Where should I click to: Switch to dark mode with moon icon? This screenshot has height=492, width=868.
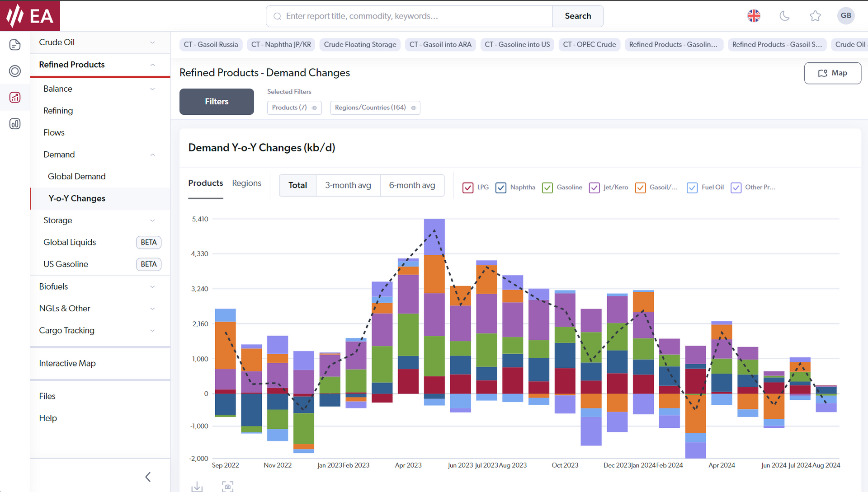784,16
